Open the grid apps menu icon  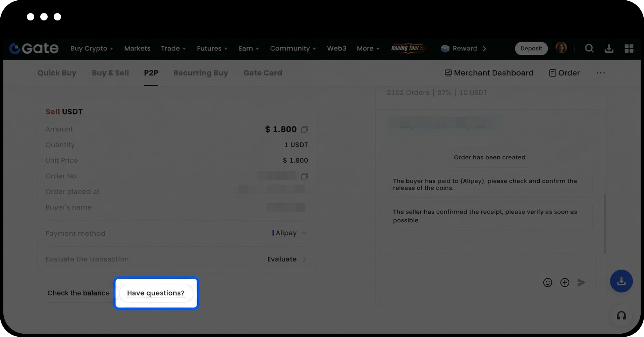(629, 49)
